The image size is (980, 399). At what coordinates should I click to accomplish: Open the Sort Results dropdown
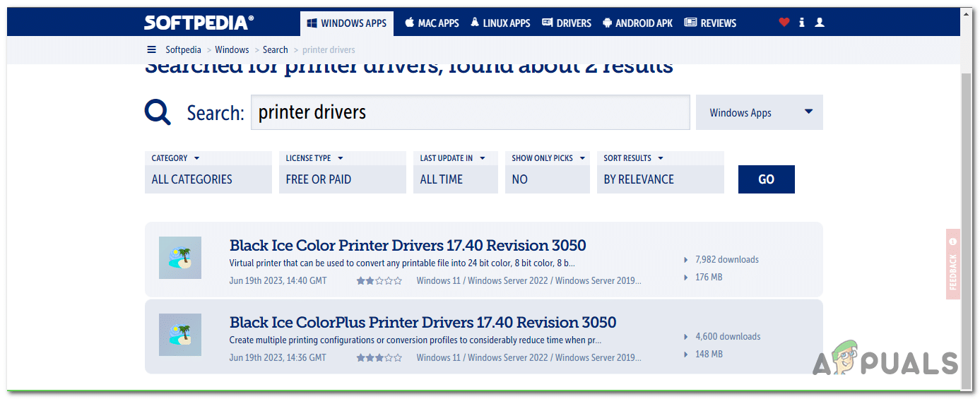click(x=660, y=172)
